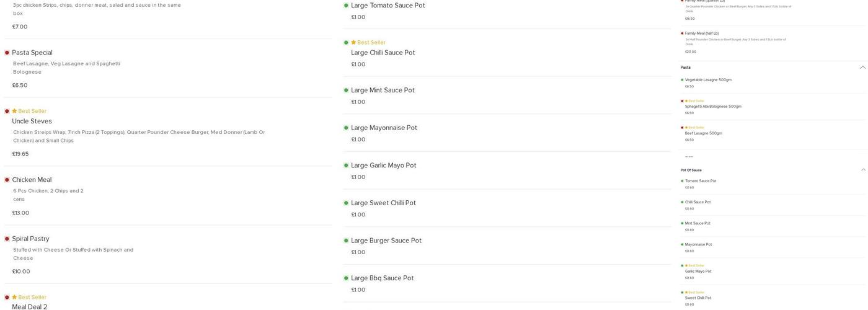Click the Best Seller star above Meal Deal 2
The height and width of the screenshot is (310, 868).
tap(14, 297)
